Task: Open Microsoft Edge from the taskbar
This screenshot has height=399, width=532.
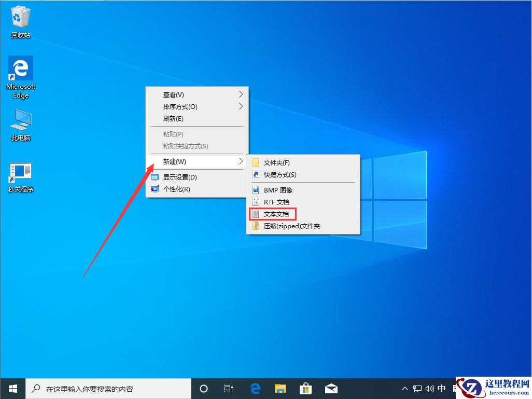Action: [x=255, y=388]
